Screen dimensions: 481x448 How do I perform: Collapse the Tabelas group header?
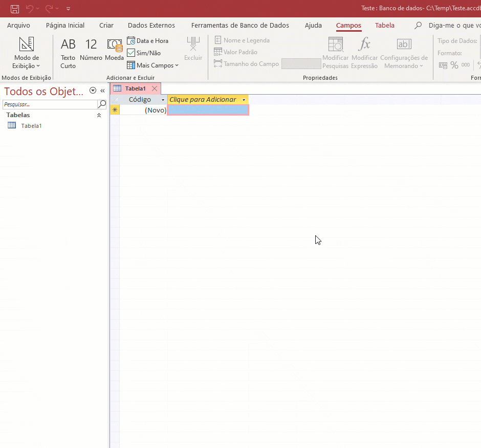point(99,115)
